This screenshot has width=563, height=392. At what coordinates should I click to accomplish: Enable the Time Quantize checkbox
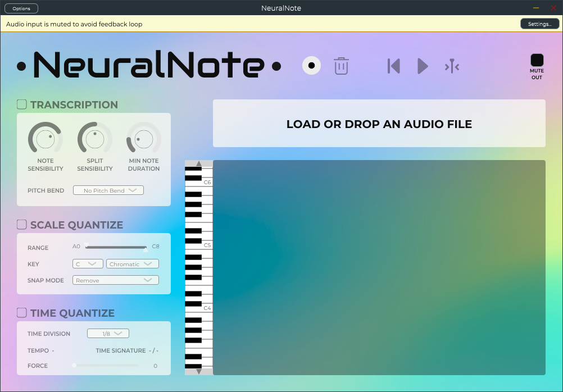tap(22, 313)
